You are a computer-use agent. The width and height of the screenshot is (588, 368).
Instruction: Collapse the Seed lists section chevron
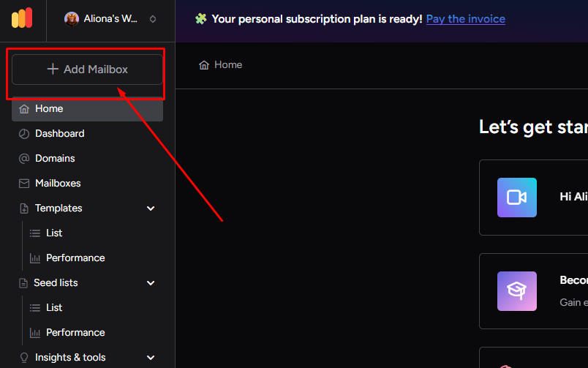tap(151, 283)
